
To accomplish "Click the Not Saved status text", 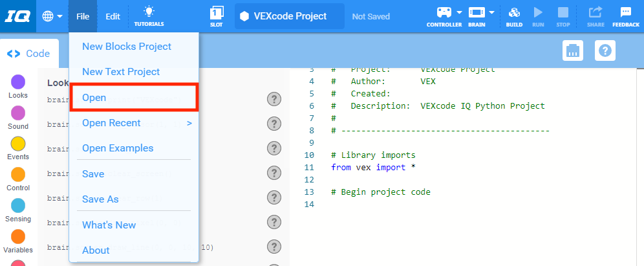I will (x=371, y=17).
